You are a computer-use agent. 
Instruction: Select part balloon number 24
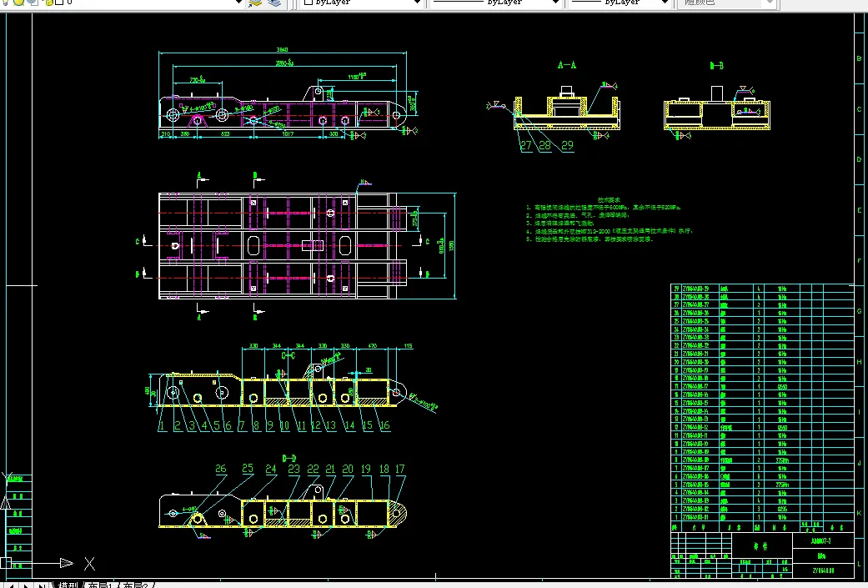click(x=271, y=470)
